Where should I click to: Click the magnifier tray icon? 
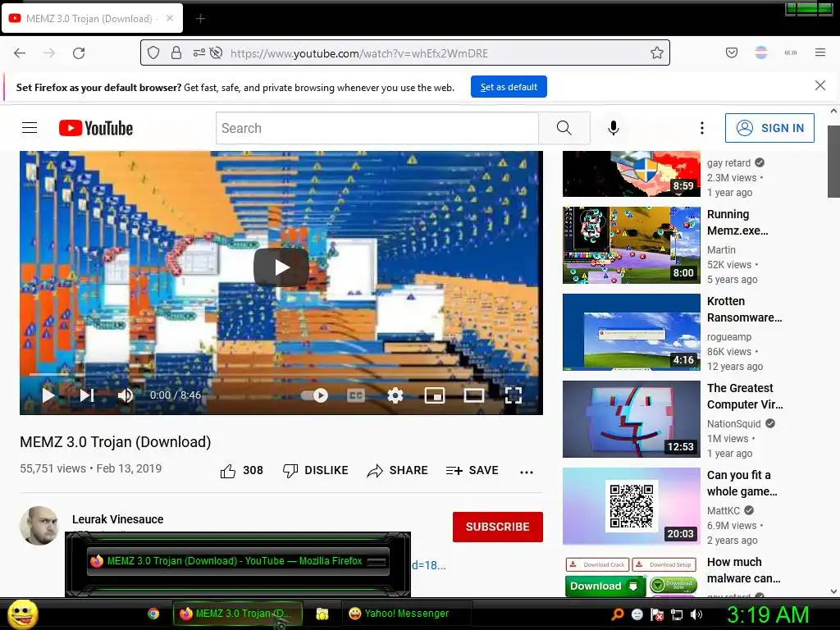pyautogui.click(x=617, y=614)
